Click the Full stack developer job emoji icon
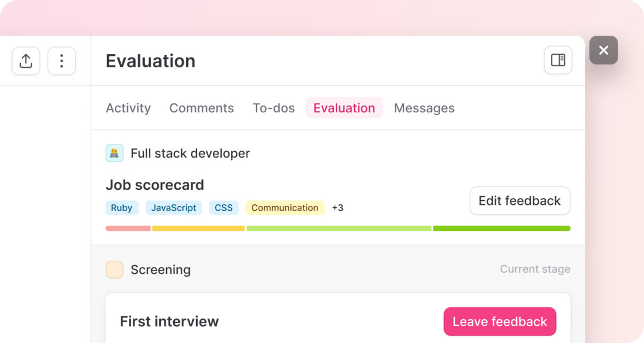Image resolution: width=644 pixels, height=343 pixels. 114,153
